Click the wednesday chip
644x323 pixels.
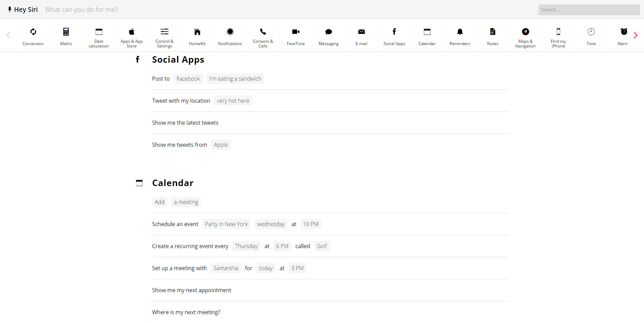click(x=271, y=224)
